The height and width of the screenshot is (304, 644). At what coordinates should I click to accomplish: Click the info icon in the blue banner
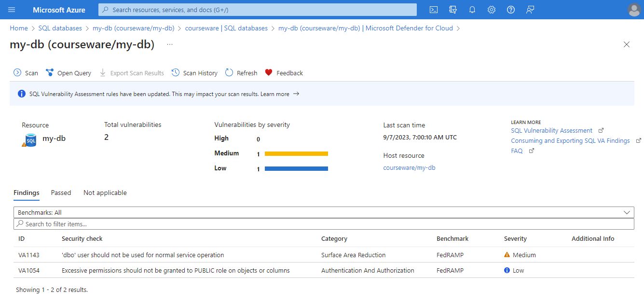(21, 94)
